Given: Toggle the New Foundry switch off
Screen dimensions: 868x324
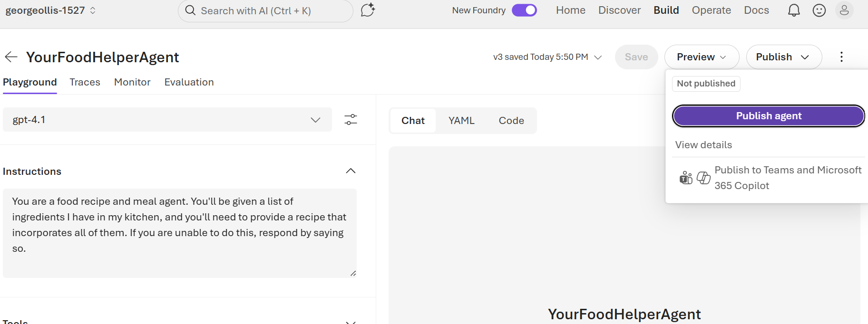Looking at the screenshot, I should (x=524, y=10).
